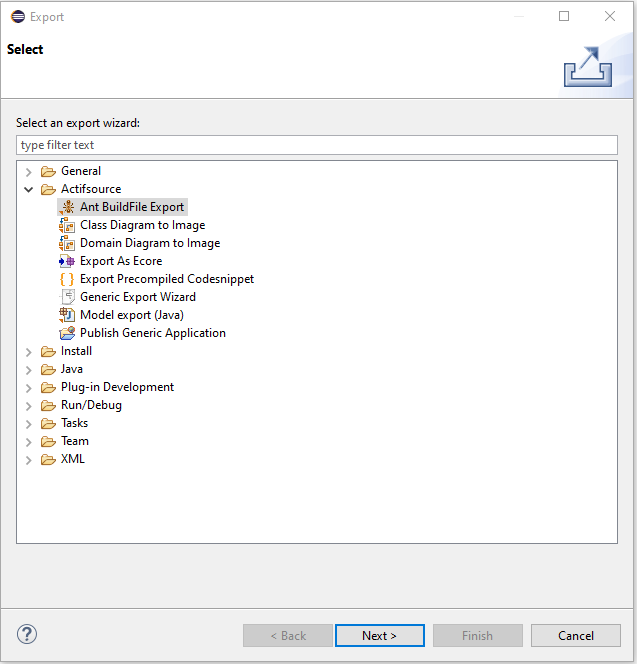Select the Team folder item
637x664 pixels.
point(74,441)
